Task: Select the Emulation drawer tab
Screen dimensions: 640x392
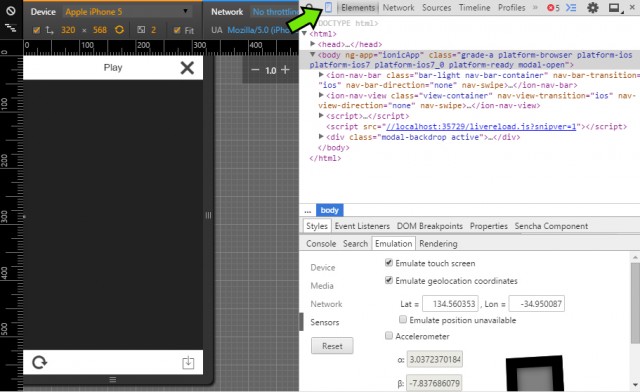Action: [393, 243]
